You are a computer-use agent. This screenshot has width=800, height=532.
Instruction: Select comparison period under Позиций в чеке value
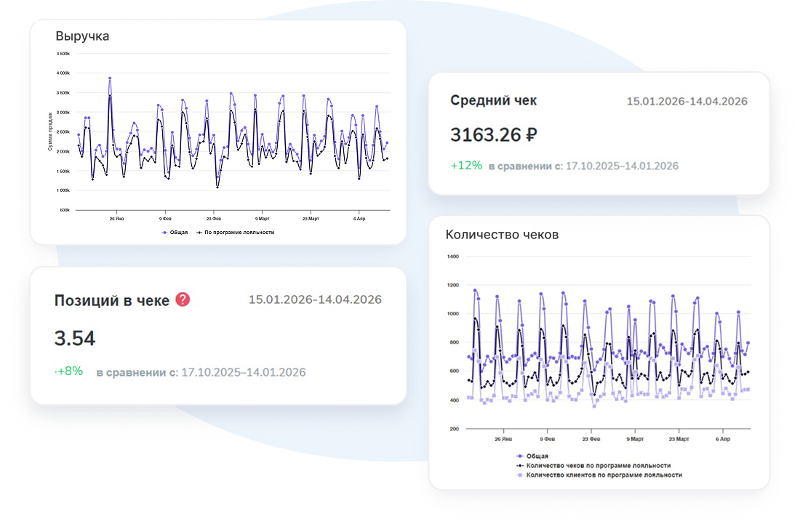pos(243,372)
